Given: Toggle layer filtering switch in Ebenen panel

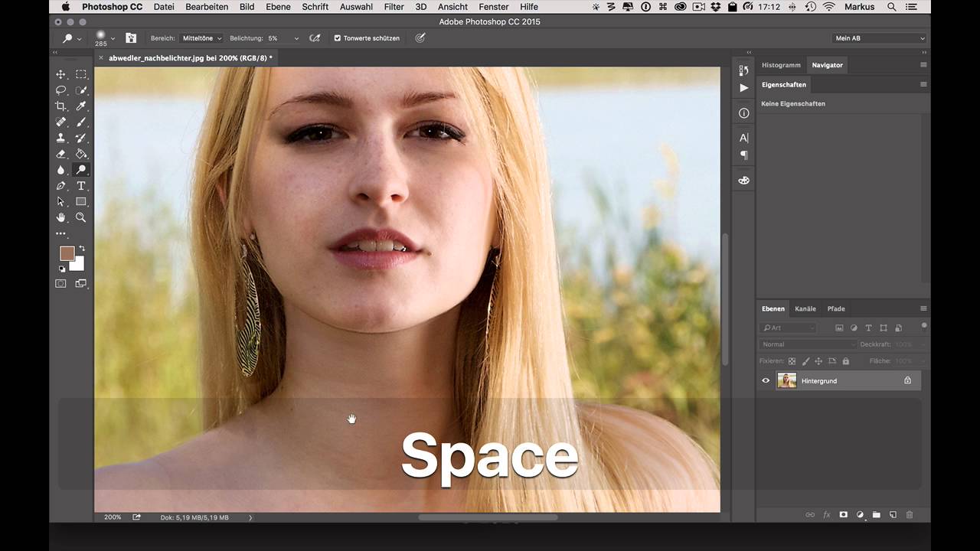Looking at the screenshot, I should point(924,326).
